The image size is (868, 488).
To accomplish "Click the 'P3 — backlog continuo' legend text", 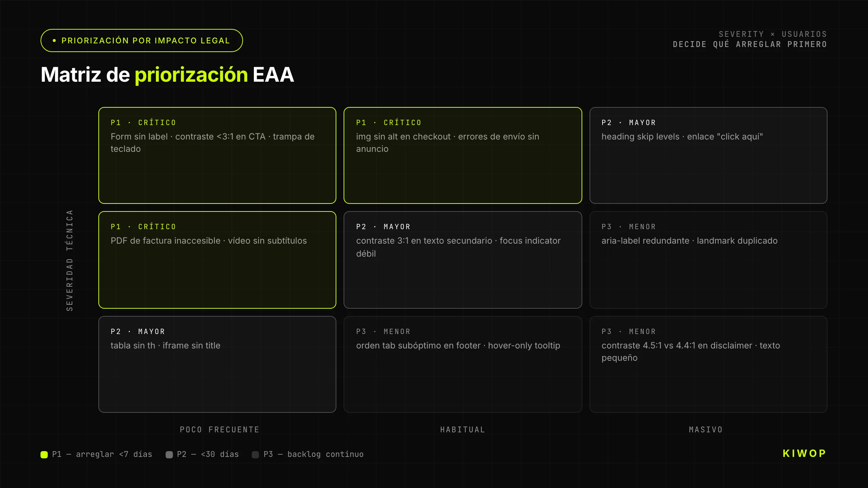I will click(x=314, y=454).
